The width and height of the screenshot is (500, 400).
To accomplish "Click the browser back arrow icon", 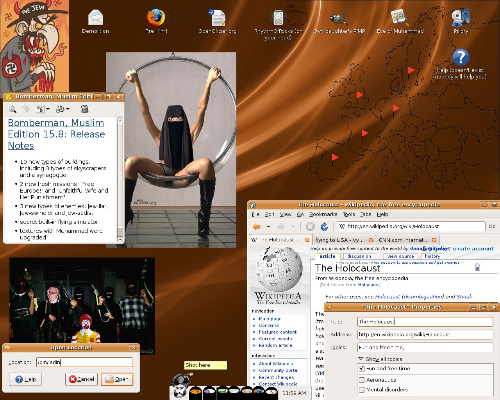I will pos(256,227).
